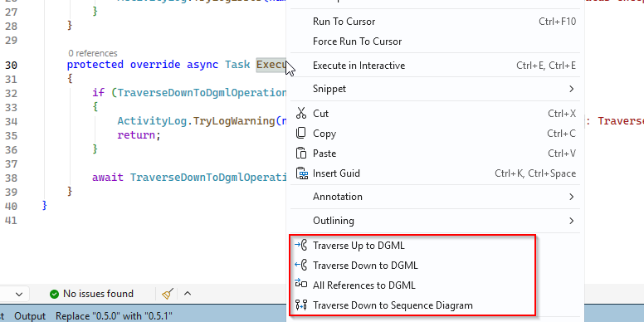The image size is (644, 322).
Task: Click the override keyword on line 30
Action: 155,65
